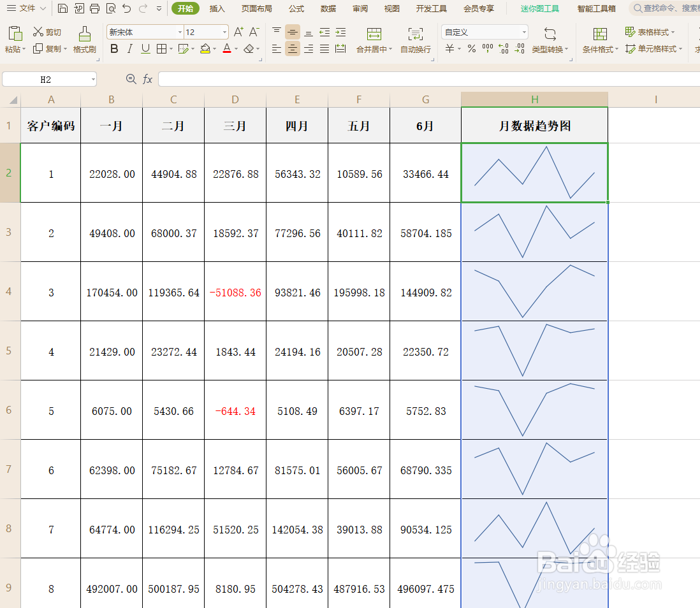
Task: Click the 月数据趋势图 header cell
Action: (534, 126)
